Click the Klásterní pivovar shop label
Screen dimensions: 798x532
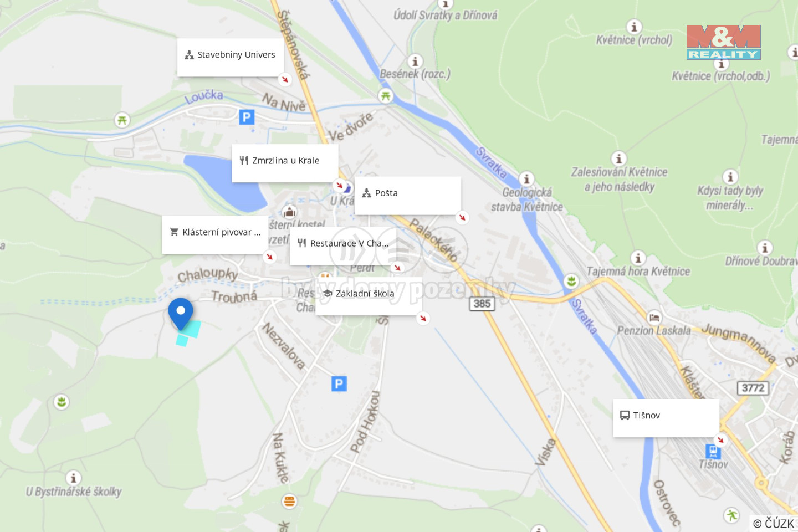(x=215, y=235)
